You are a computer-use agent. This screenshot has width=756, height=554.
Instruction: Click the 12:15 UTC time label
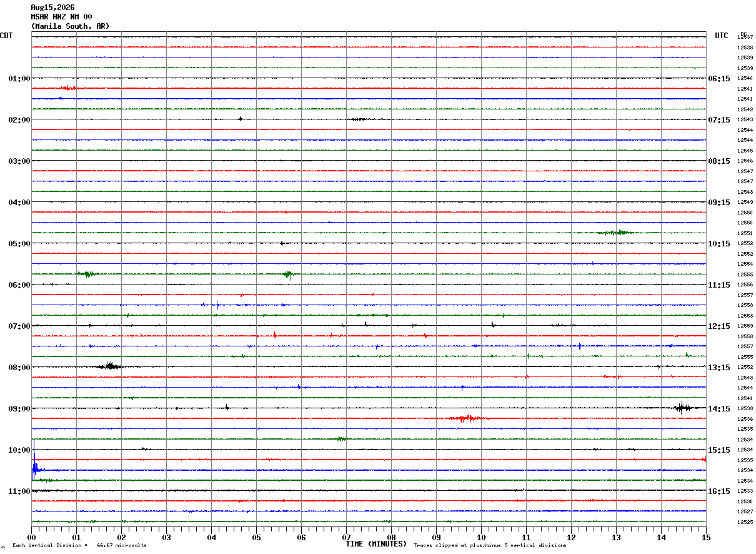pyautogui.click(x=719, y=326)
